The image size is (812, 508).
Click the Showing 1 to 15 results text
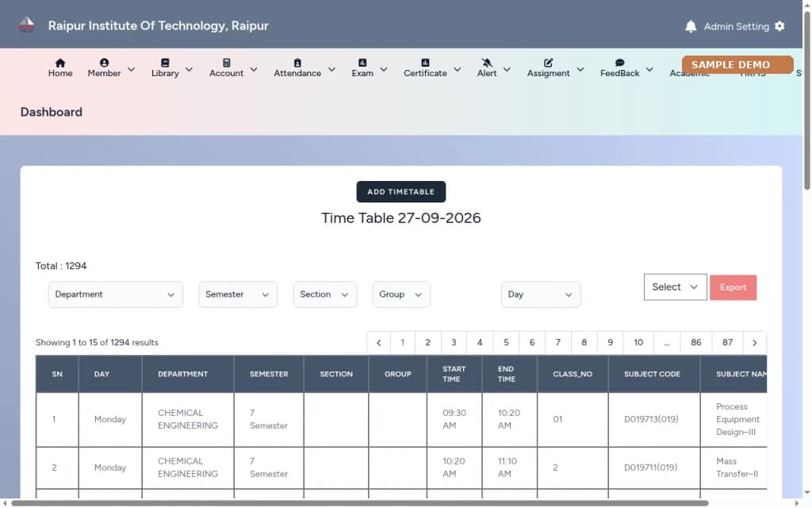[97, 343]
